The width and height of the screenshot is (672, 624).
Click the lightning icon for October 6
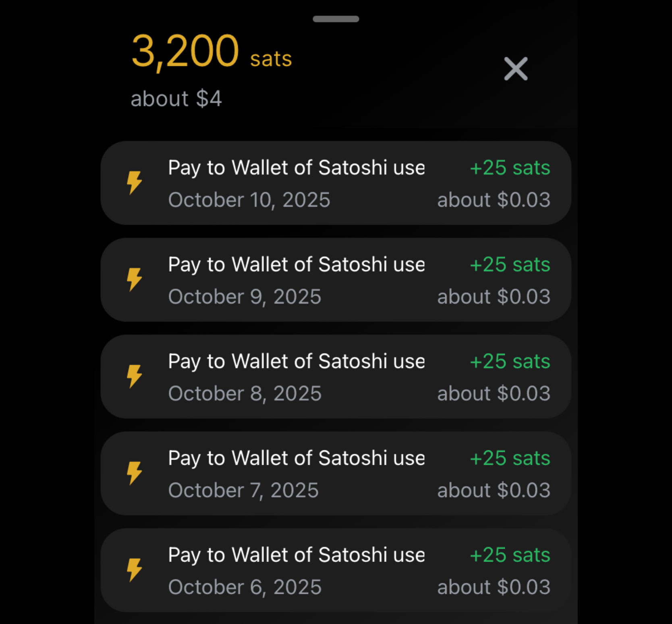click(134, 570)
